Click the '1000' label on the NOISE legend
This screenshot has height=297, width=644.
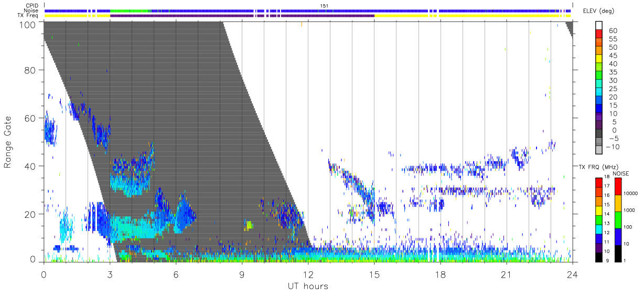pyautogui.click(x=630, y=211)
